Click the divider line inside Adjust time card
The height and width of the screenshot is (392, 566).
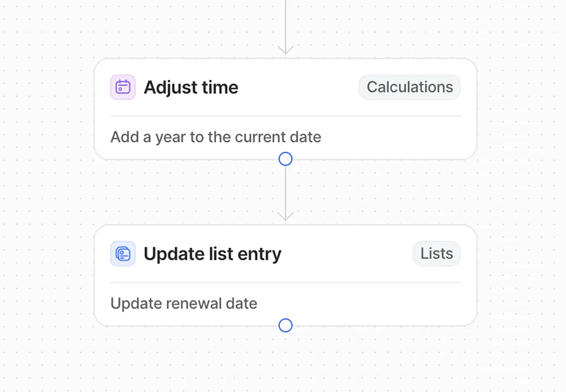[285, 116]
